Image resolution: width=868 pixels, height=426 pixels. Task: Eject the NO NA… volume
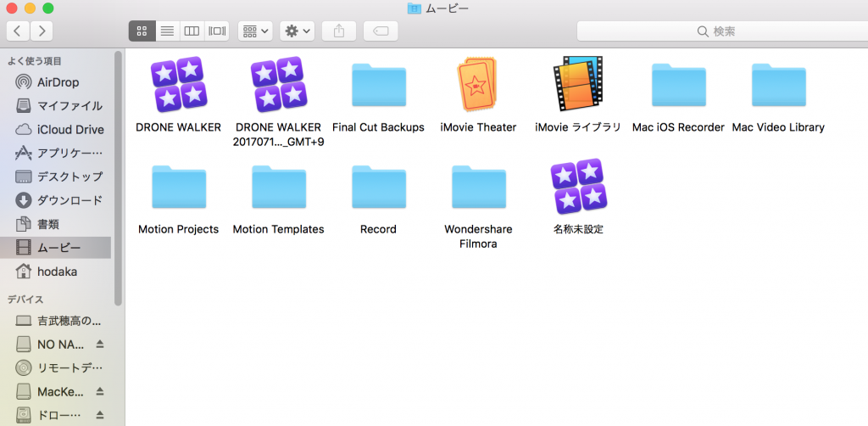100,344
